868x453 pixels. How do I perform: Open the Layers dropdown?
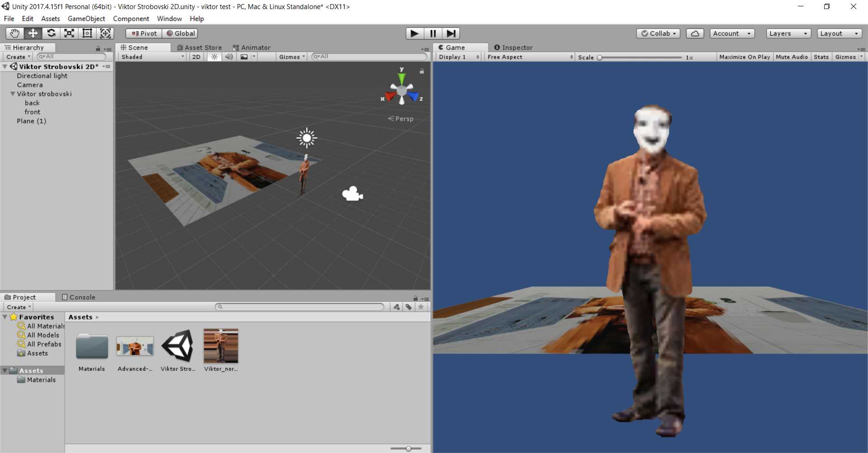(x=788, y=33)
